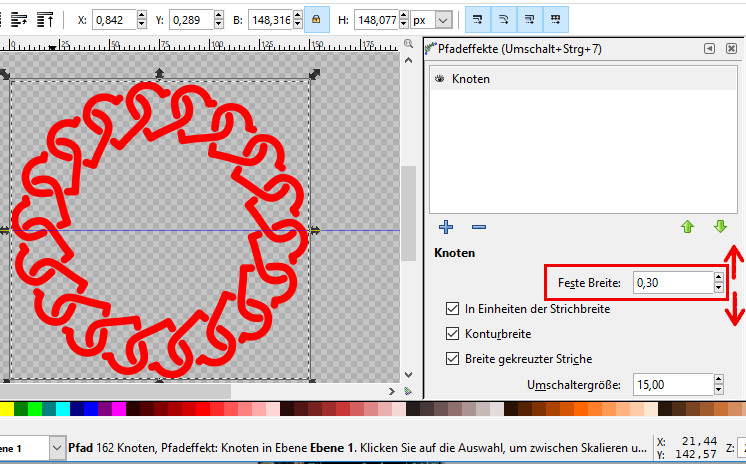746x464 pixels.
Task: Pick the pure red palette swatch
Action: pyautogui.click(x=203, y=409)
